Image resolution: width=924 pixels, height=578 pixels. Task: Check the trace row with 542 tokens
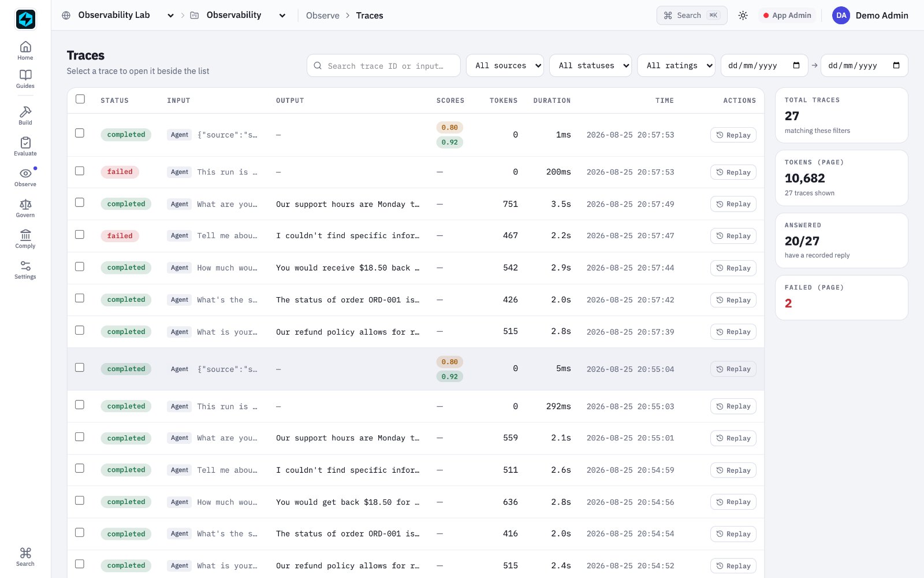(x=80, y=266)
